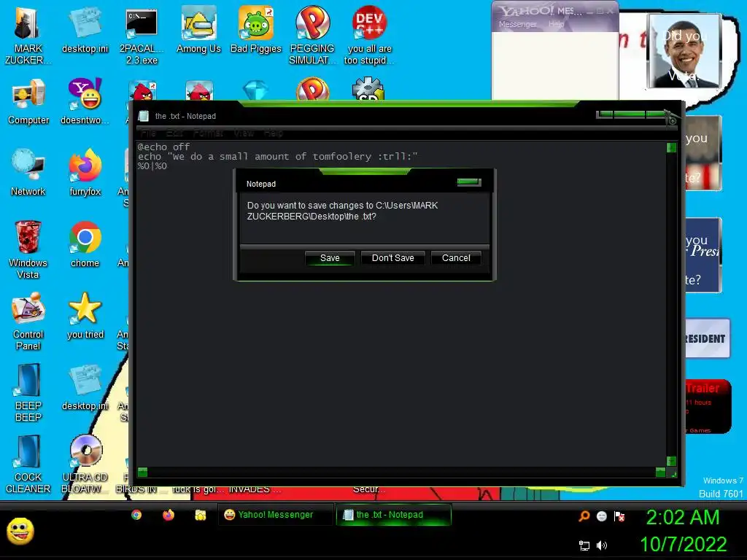Select the Network desktop icon
747x560 pixels.
(28, 173)
